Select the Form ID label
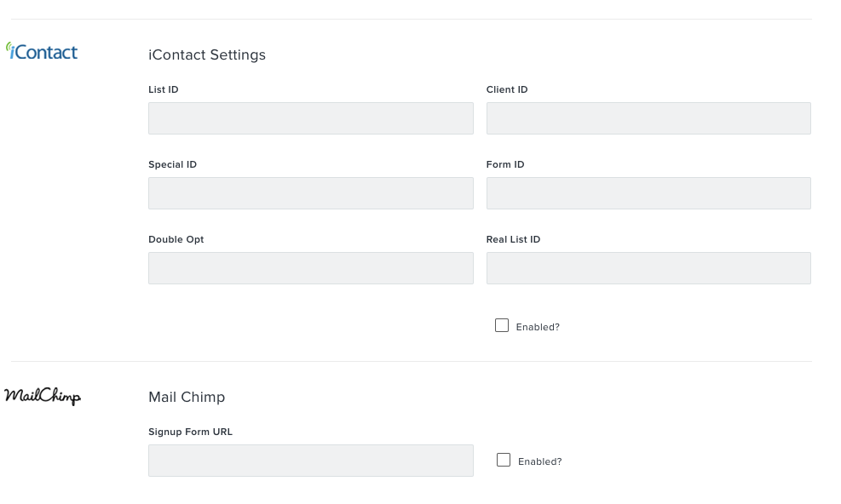Image resolution: width=841 pixels, height=504 pixels. pos(505,164)
